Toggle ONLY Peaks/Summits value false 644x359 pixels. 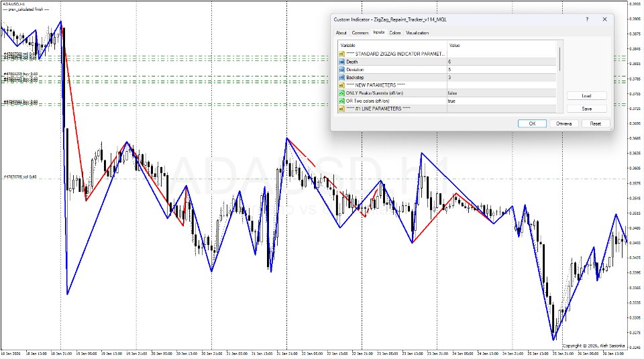coord(502,93)
